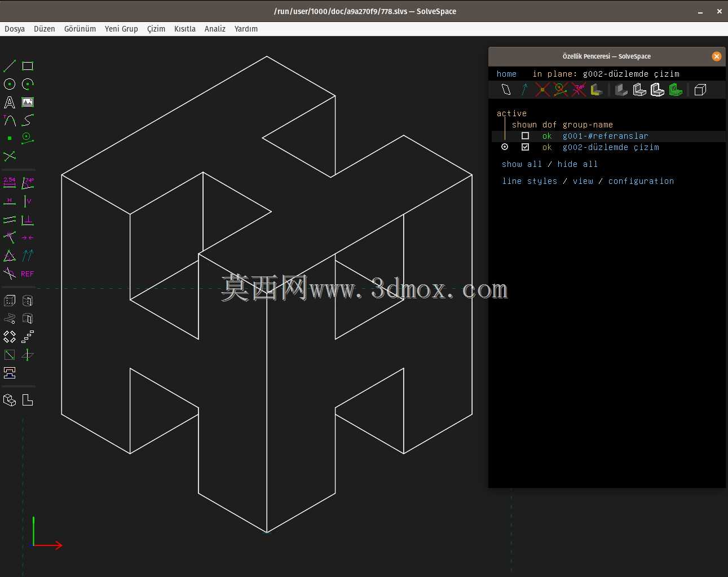This screenshot has height=577, width=728.
Task: Click the home link in property window
Action: (x=506, y=74)
